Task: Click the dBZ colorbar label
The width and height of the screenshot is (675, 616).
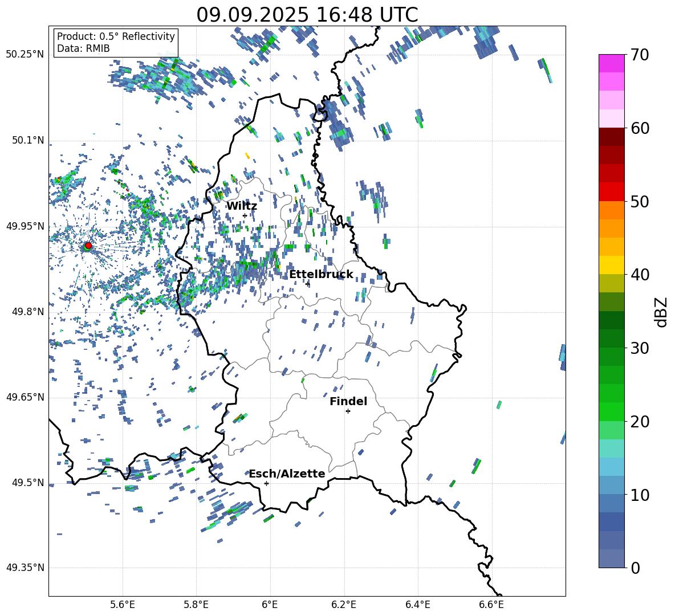Action: coord(662,312)
